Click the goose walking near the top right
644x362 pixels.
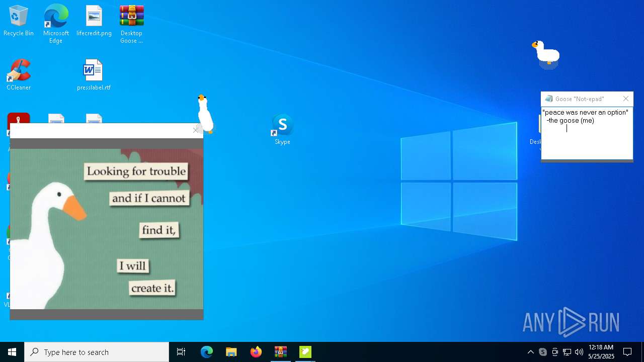(x=546, y=54)
